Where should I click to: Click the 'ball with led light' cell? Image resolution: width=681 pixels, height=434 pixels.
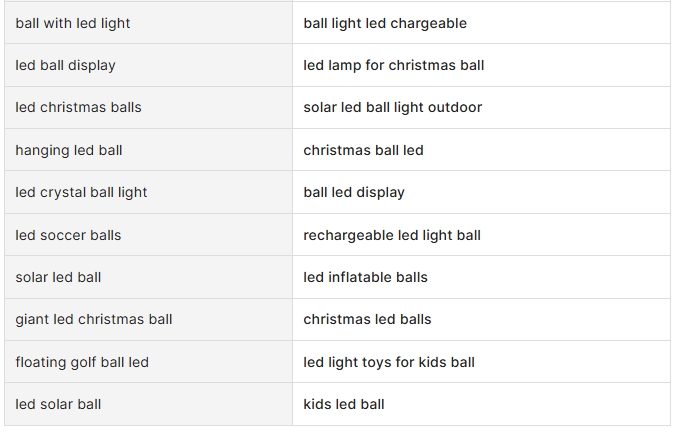(149, 23)
